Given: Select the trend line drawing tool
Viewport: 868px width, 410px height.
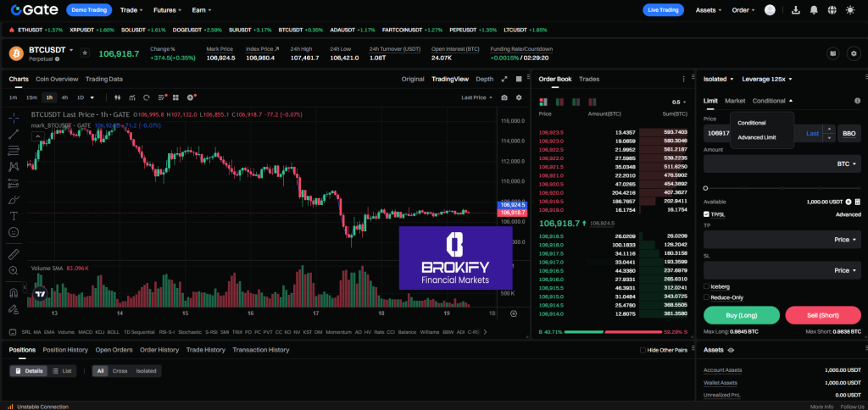Looking at the screenshot, I should (x=14, y=133).
